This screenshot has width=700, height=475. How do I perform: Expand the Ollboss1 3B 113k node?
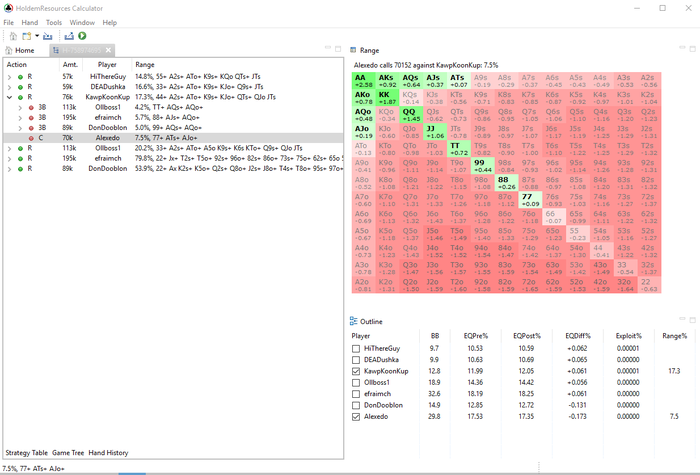coord(20,108)
